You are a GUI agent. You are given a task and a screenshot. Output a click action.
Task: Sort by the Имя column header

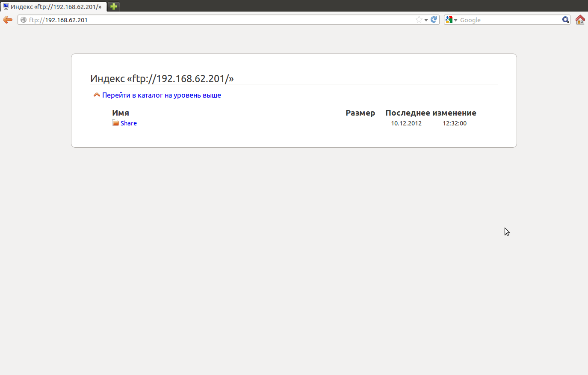click(121, 113)
